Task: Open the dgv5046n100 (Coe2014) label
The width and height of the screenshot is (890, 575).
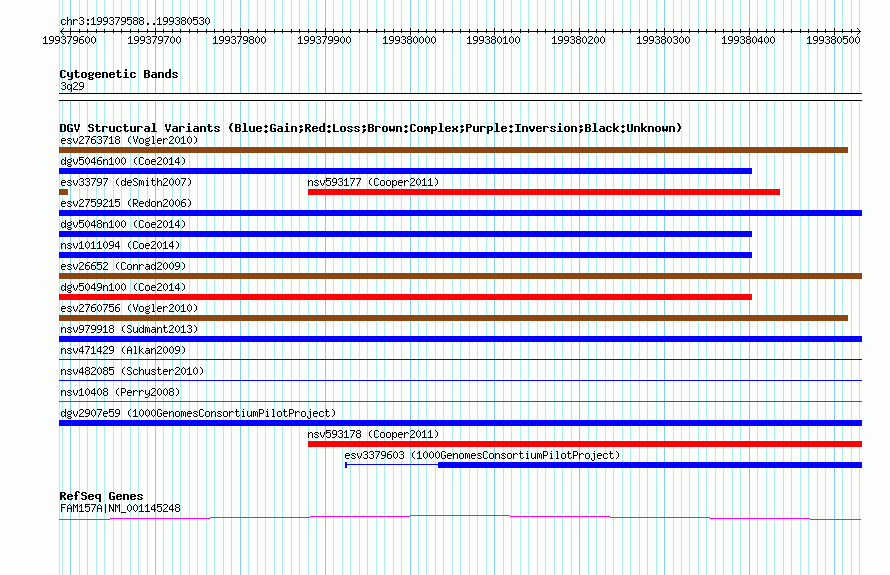Action: coord(123,161)
